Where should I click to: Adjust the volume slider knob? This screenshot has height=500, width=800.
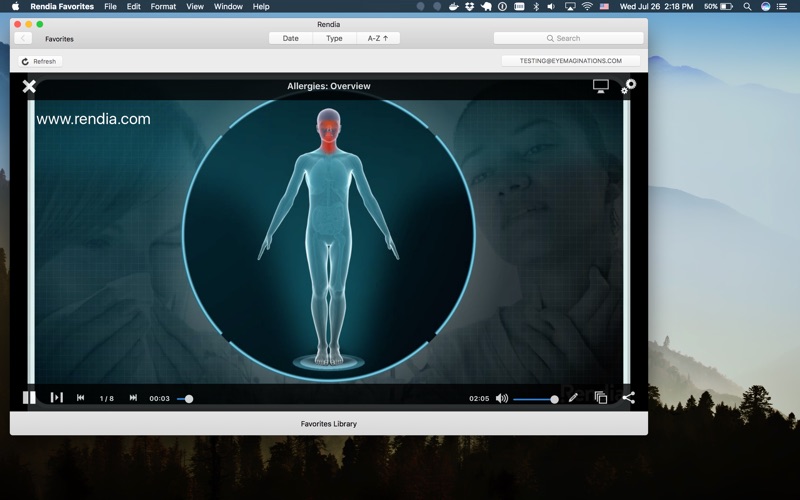coord(555,399)
